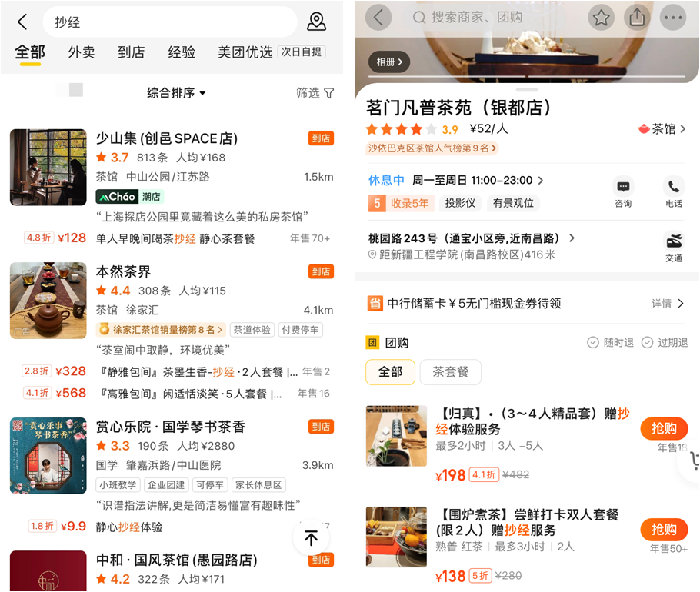Tap the back-to-top arrow button
This screenshot has height=592, width=700.
point(312,537)
